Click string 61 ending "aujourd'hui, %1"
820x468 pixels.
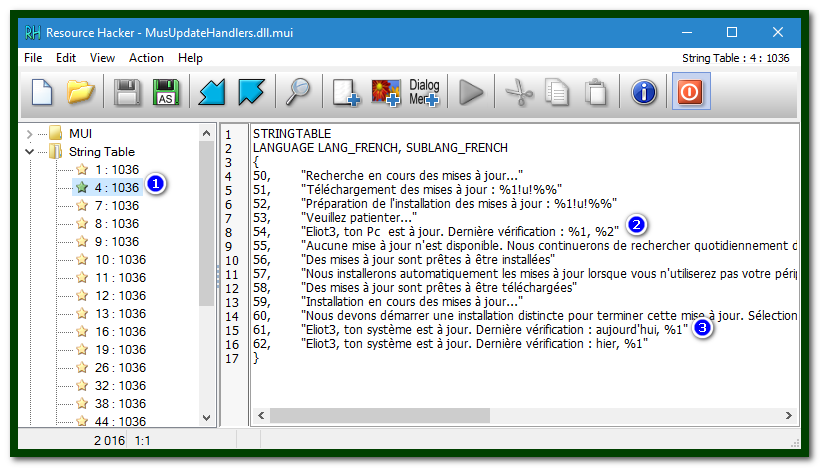(494, 329)
